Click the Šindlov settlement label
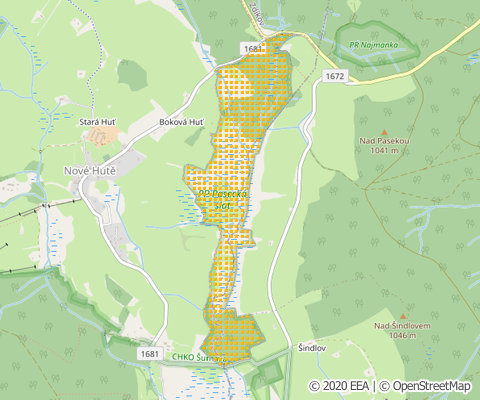This screenshot has width=480, height=400. (x=312, y=348)
